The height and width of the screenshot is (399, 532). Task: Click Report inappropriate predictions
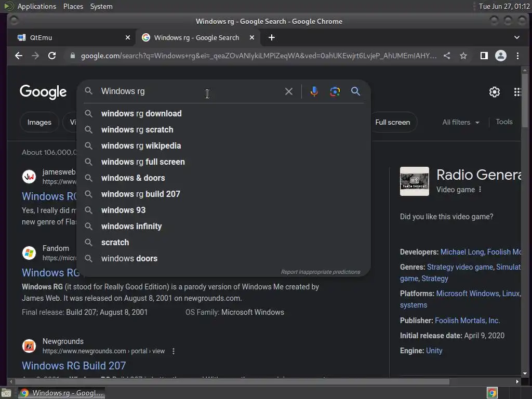(320, 272)
